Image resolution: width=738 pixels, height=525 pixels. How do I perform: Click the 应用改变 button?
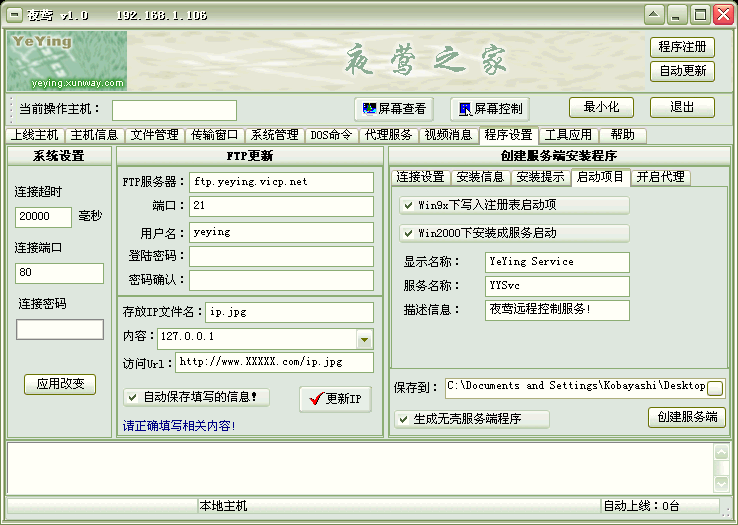[x=60, y=384]
